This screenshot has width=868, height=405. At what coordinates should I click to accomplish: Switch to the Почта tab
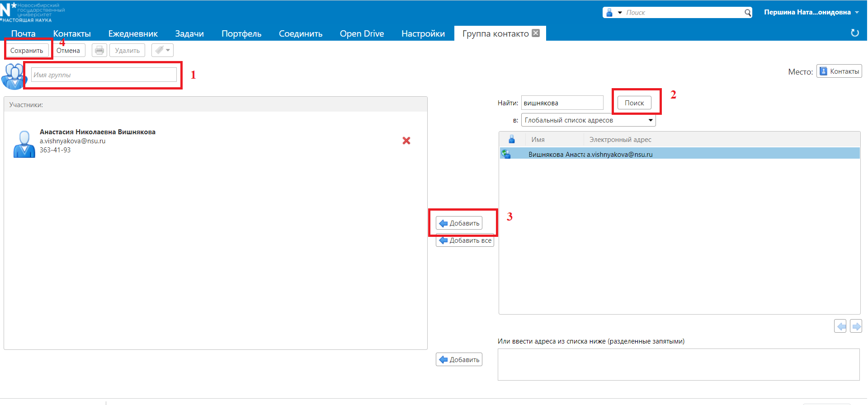tap(23, 33)
